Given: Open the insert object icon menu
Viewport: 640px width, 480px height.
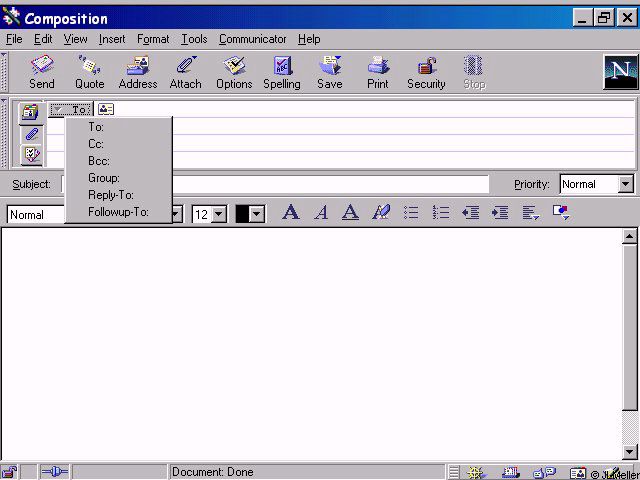Looking at the screenshot, I should (x=561, y=212).
